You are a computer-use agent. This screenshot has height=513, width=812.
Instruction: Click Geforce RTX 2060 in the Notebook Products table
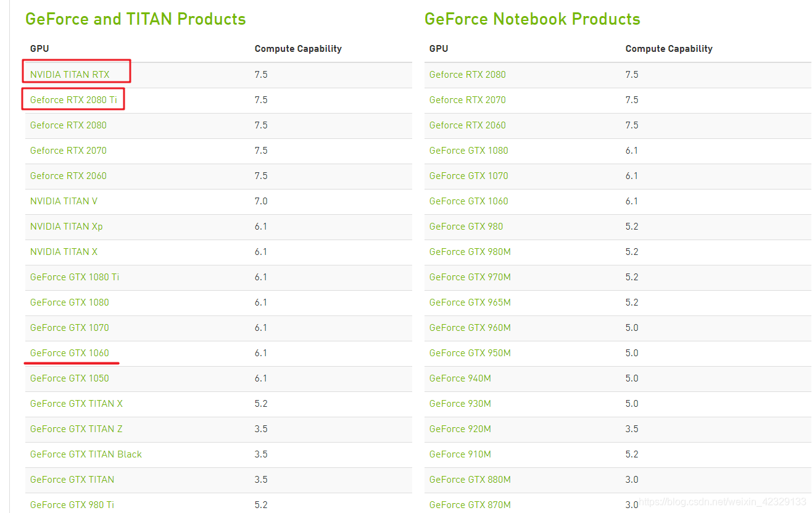[x=468, y=125]
